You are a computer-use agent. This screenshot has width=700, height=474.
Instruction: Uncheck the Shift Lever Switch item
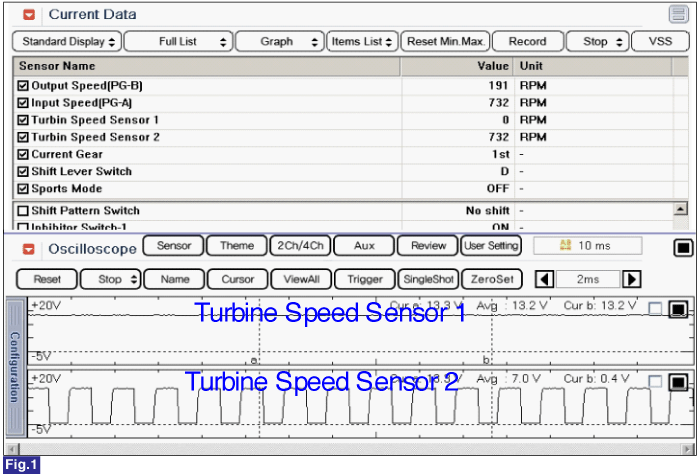pyautogui.click(x=23, y=171)
